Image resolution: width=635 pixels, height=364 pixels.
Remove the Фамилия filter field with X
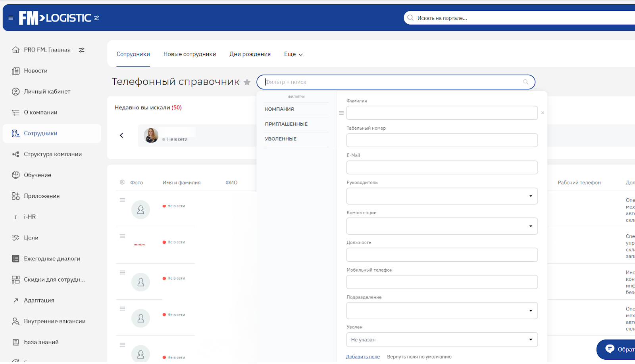[x=543, y=113]
